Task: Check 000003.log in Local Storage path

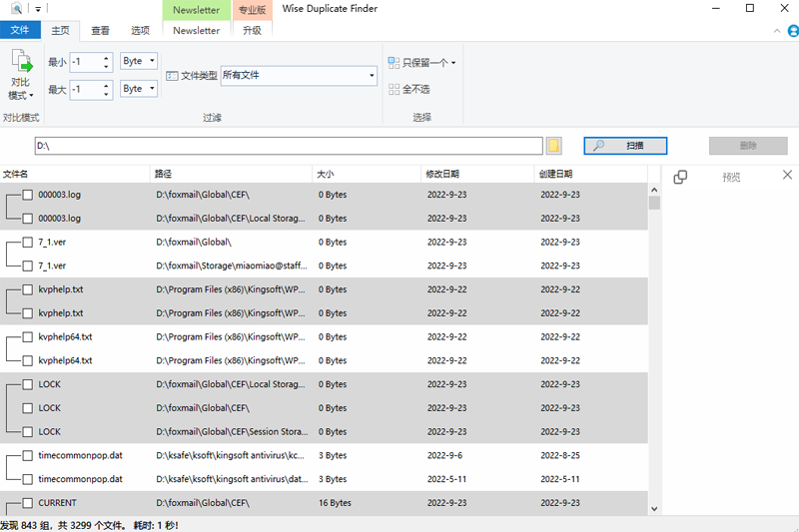Action: (x=28, y=219)
